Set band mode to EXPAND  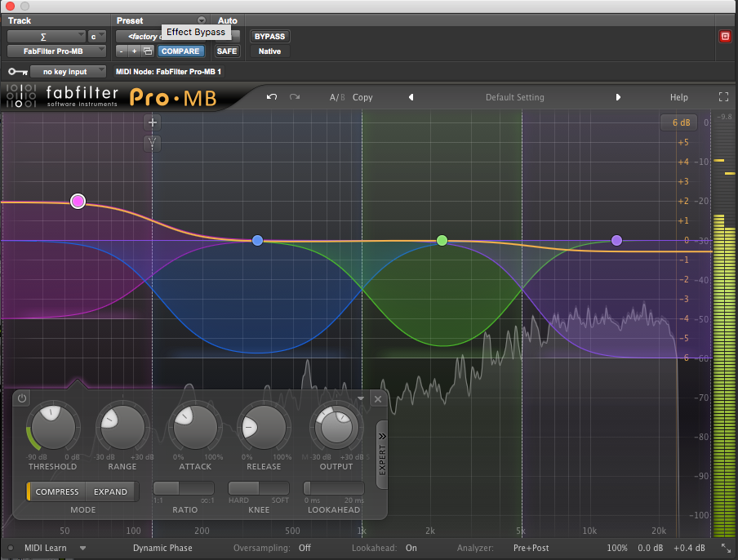click(110, 491)
